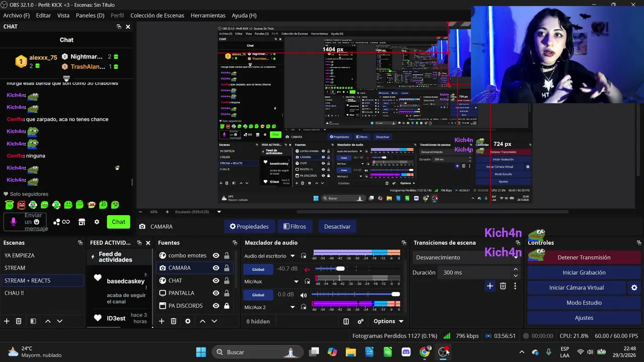Open Propiedades for CAMARA source
Screen dimensions: 644x362
(x=249, y=227)
